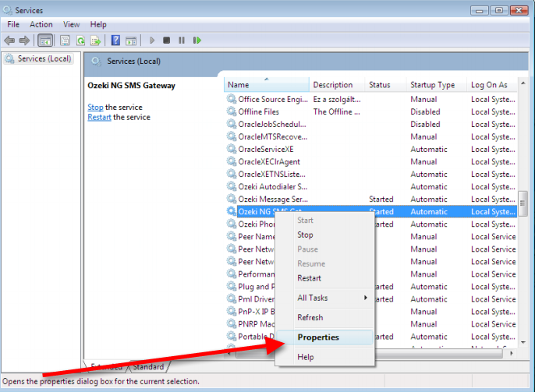The height and width of the screenshot is (392, 535).
Task: Select the OracleXETNSListe... service
Action: click(x=371, y=174)
